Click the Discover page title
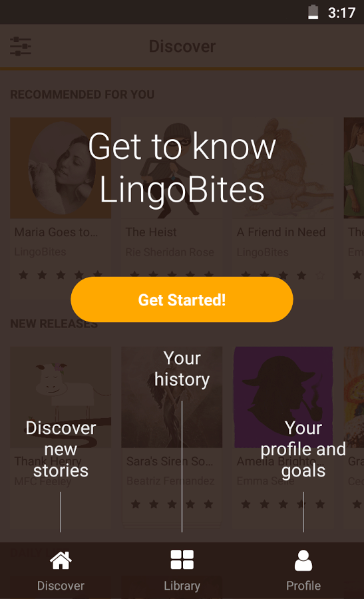This screenshot has height=599, width=364. coord(182,47)
